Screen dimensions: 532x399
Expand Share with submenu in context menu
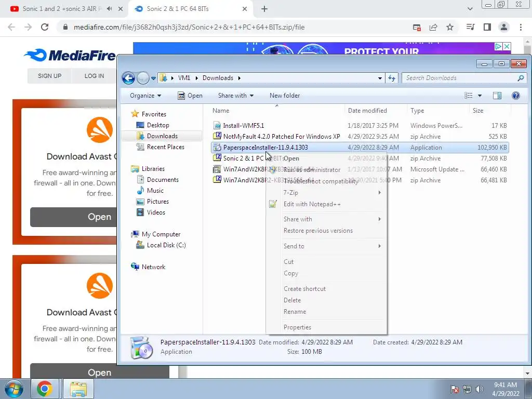pos(326,219)
